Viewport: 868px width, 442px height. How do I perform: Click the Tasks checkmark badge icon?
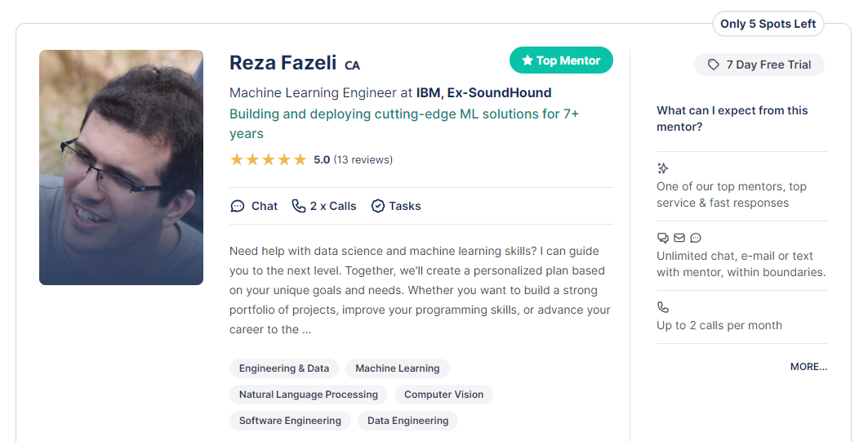coord(377,206)
